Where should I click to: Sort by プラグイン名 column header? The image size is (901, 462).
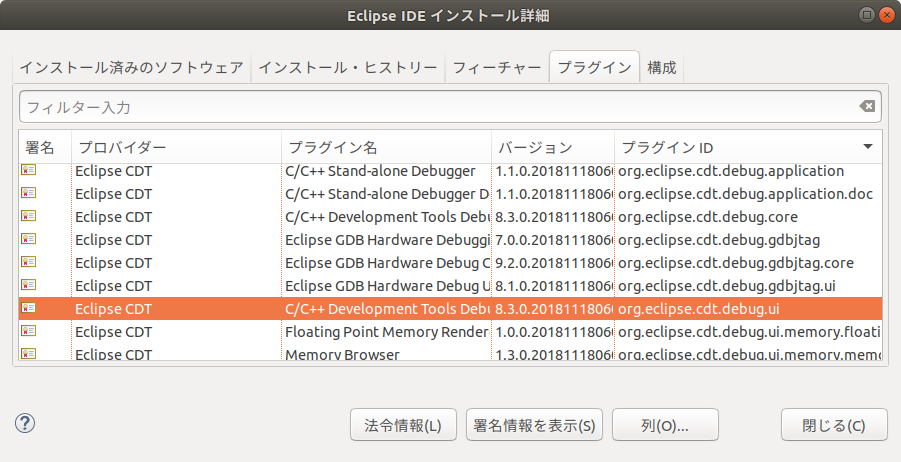click(x=387, y=147)
